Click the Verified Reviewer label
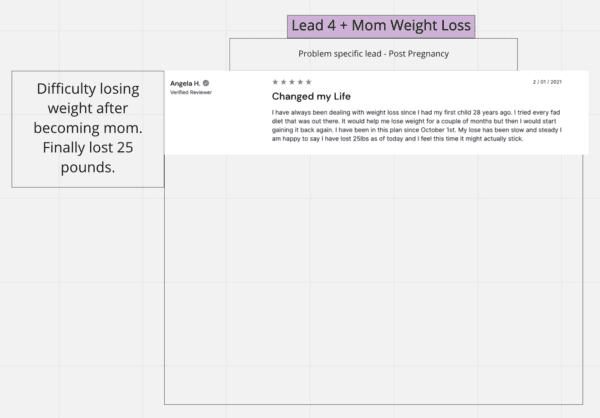Image resolution: width=600 pixels, height=418 pixels. pyautogui.click(x=191, y=92)
